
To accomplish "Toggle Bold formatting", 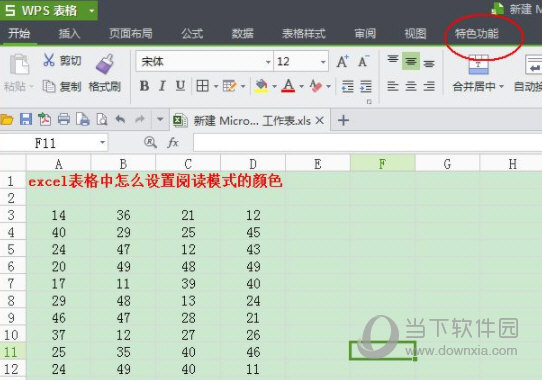I will [x=144, y=86].
